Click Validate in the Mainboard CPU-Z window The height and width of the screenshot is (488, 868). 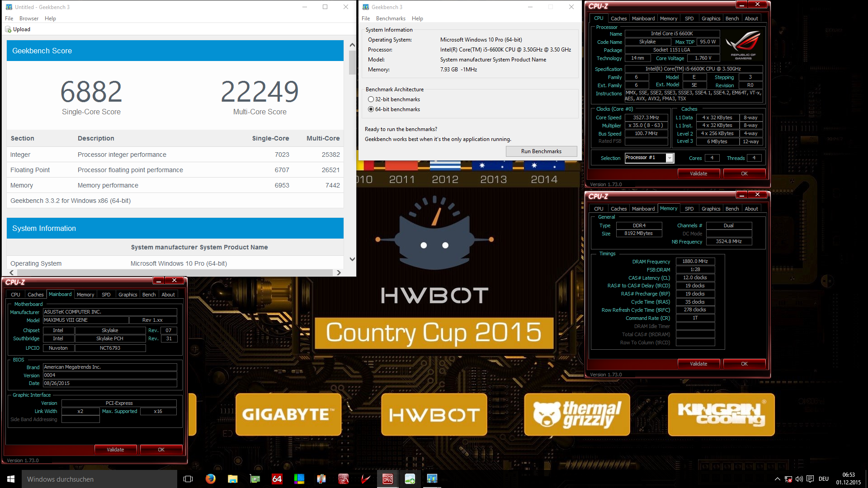[115, 450]
